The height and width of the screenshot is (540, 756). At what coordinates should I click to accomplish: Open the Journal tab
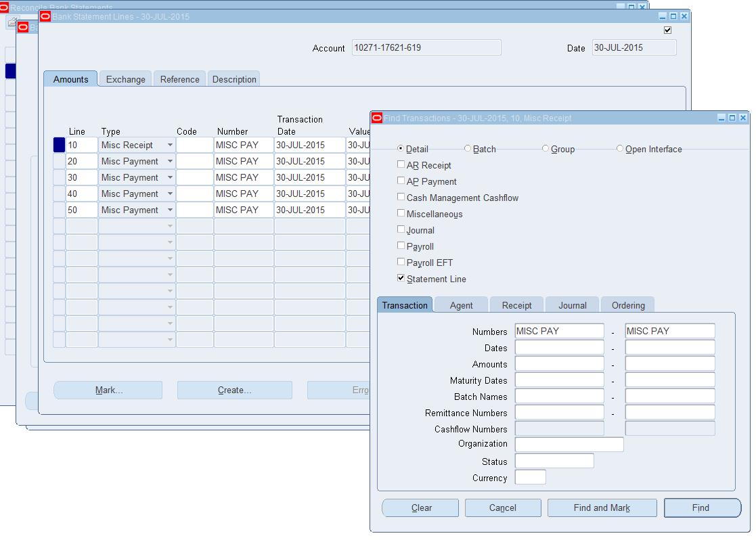click(573, 305)
